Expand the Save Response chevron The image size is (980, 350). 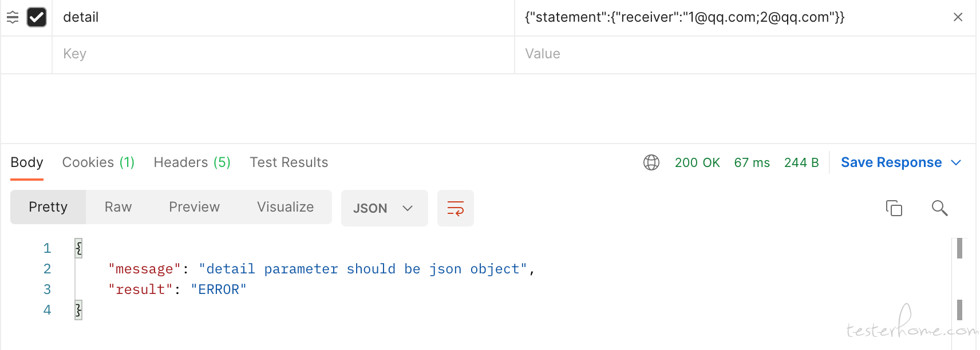tap(956, 162)
